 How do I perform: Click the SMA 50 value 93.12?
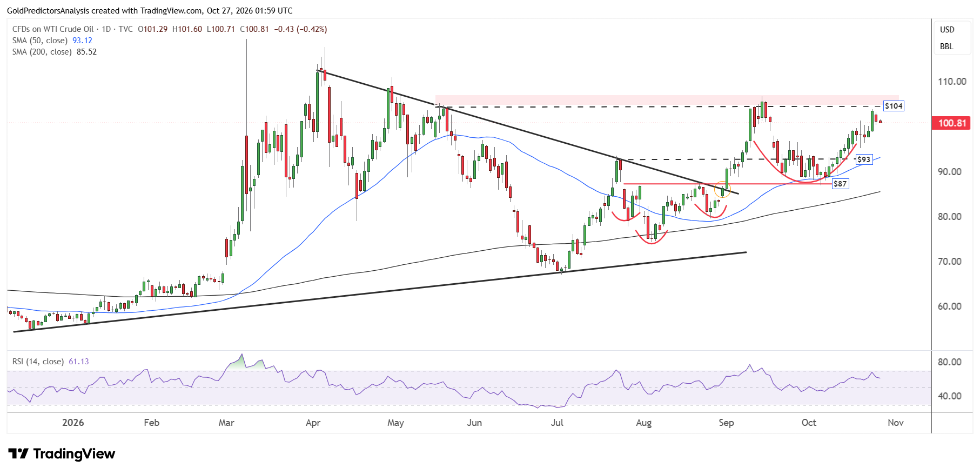coord(83,41)
